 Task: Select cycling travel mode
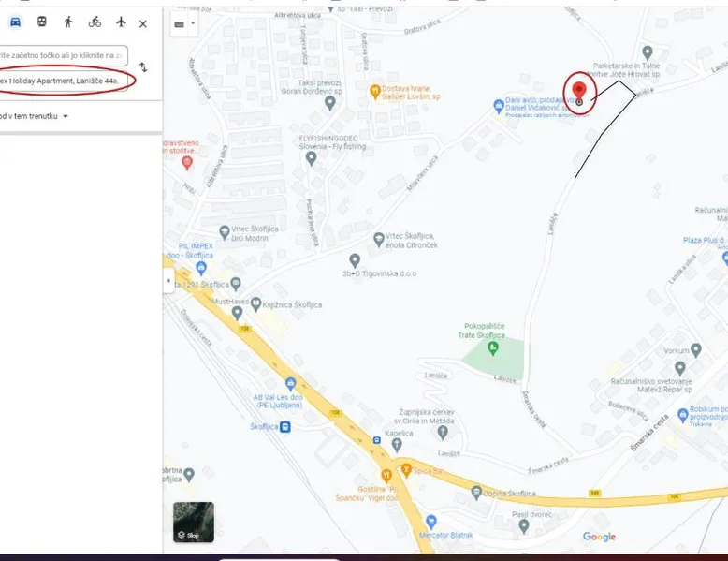pos(95,22)
